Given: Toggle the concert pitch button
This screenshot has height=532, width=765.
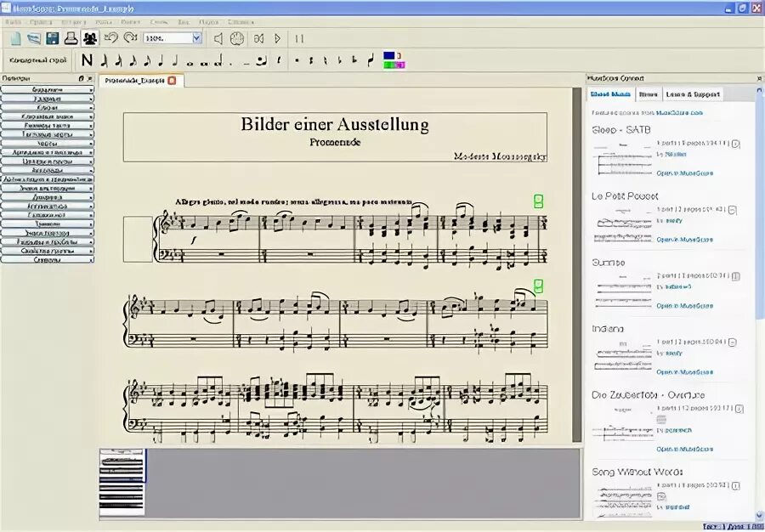Looking at the screenshot, I should pyautogui.click(x=37, y=60).
